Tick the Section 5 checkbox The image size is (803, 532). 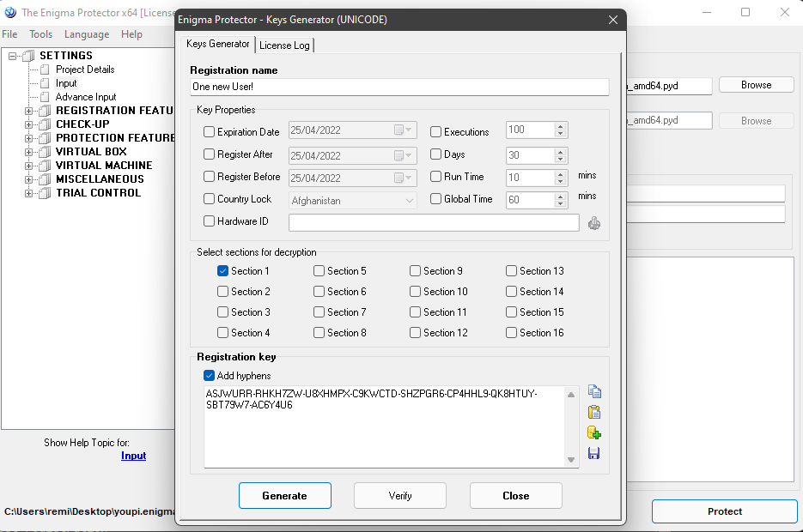coord(319,271)
